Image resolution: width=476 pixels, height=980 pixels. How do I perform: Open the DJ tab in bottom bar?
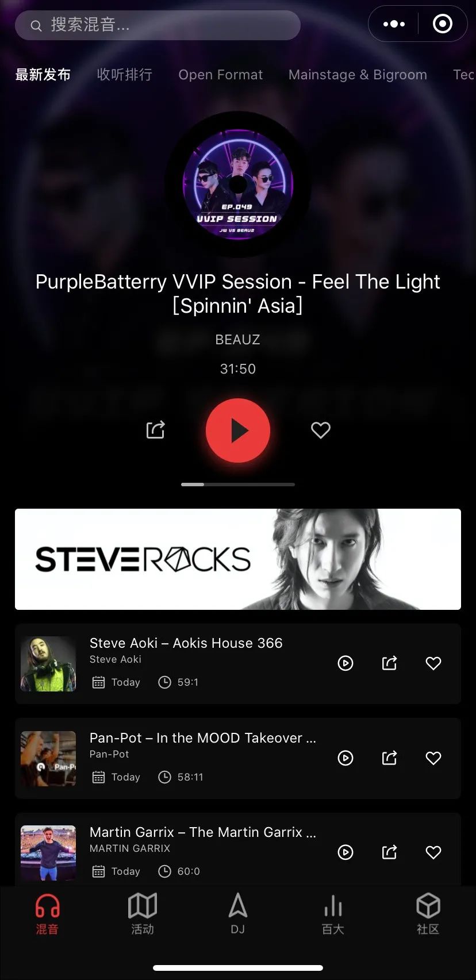click(x=238, y=914)
